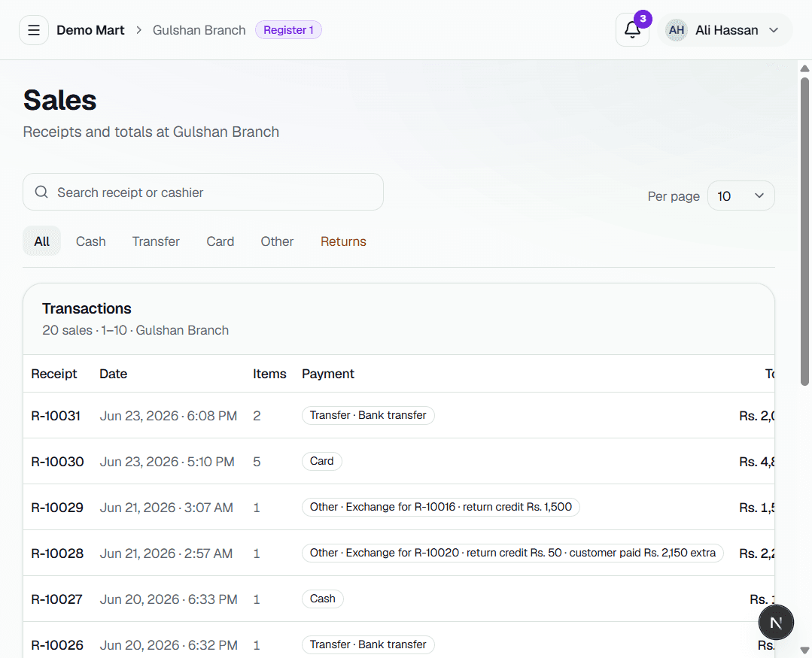The width and height of the screenshot is (812, 658).
Task: Click the Exchange for R-10020 payment chip
Action: [x=512, y=553]
